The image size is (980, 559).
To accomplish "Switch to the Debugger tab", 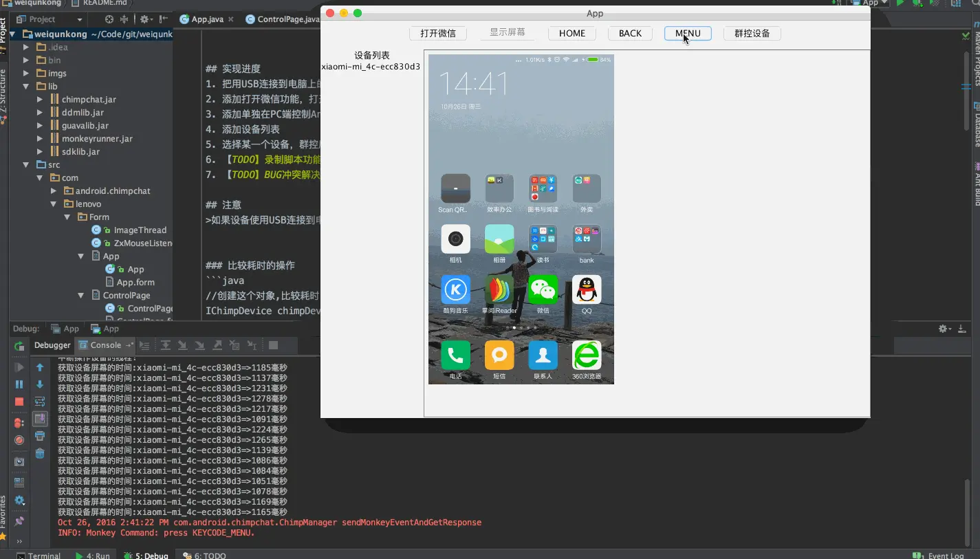I will tap(52, 345).
